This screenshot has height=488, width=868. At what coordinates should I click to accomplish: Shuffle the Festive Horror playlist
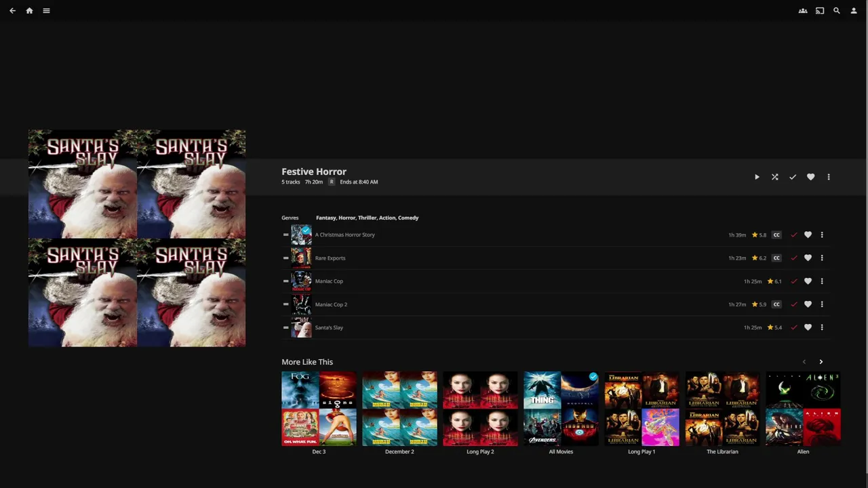775,177
